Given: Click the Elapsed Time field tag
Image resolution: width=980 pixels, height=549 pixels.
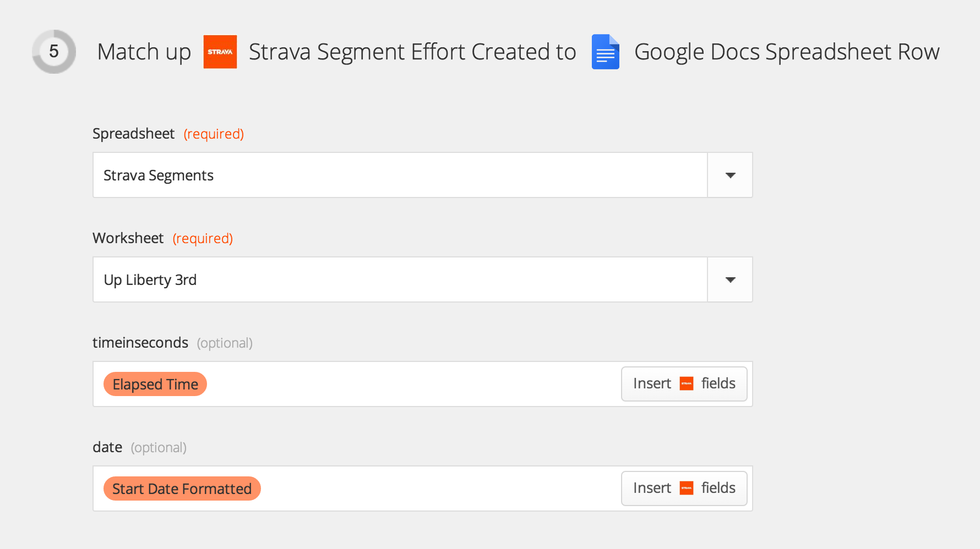Looking at the screenshot, I should tap(155, 384).
